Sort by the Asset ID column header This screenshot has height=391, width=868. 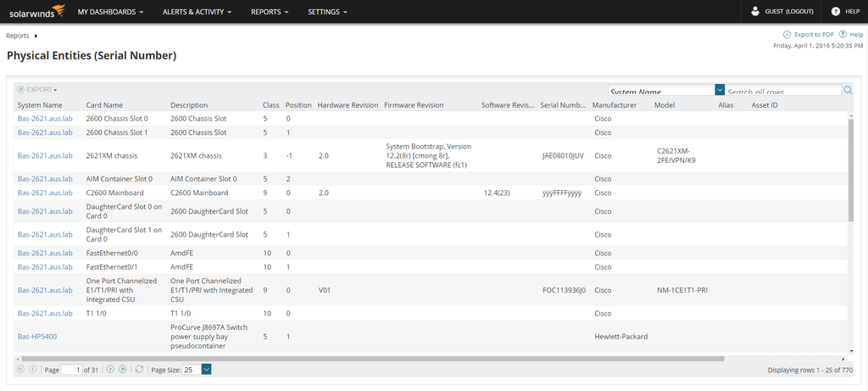[765, 105]
